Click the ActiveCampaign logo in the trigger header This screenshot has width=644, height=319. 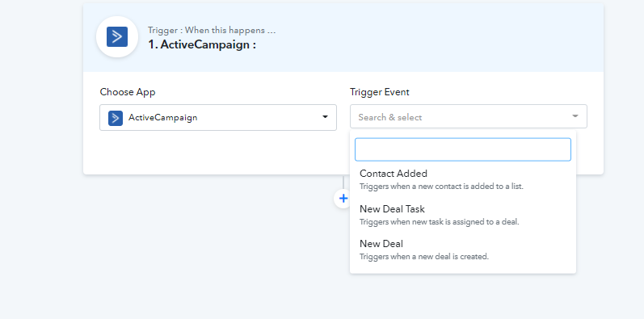(x=117, y=37)
